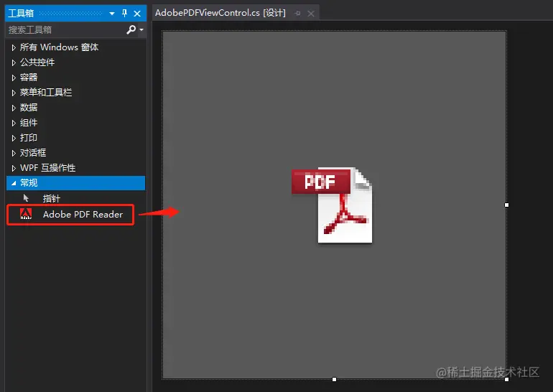Click the PDF document icon on designer
Image resolution: width=553 pixels, height=392 pixels.
pyautogui.click(x=332, y=205)
